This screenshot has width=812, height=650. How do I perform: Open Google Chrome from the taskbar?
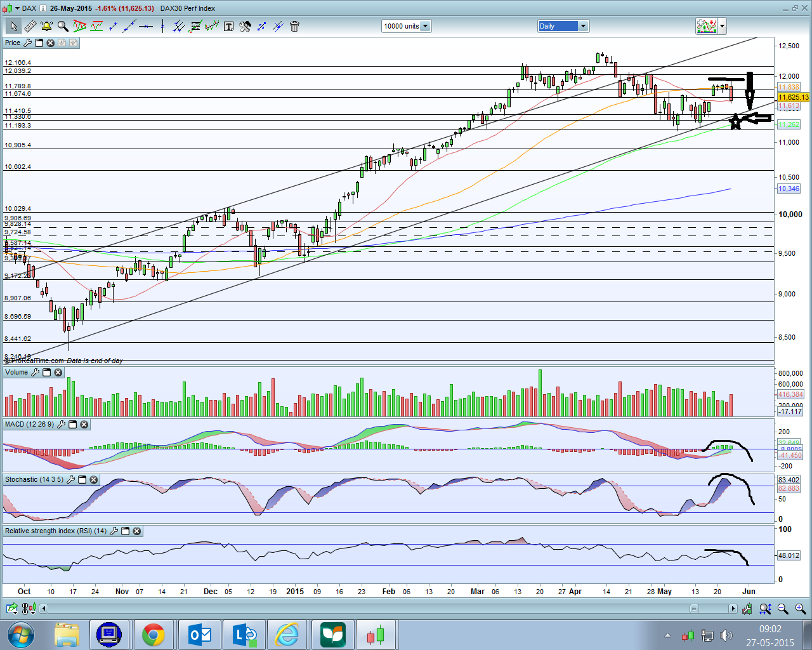[x=153, y=635]
